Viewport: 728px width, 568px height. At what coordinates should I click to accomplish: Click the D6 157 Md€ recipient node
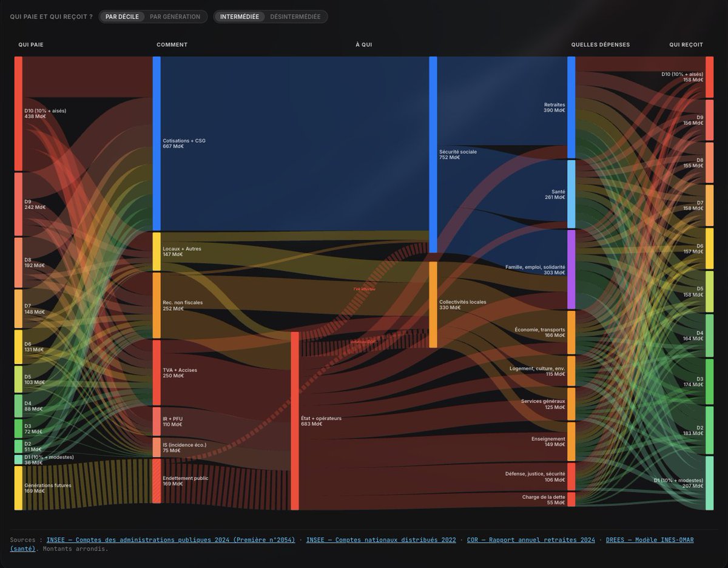(709, 248)
